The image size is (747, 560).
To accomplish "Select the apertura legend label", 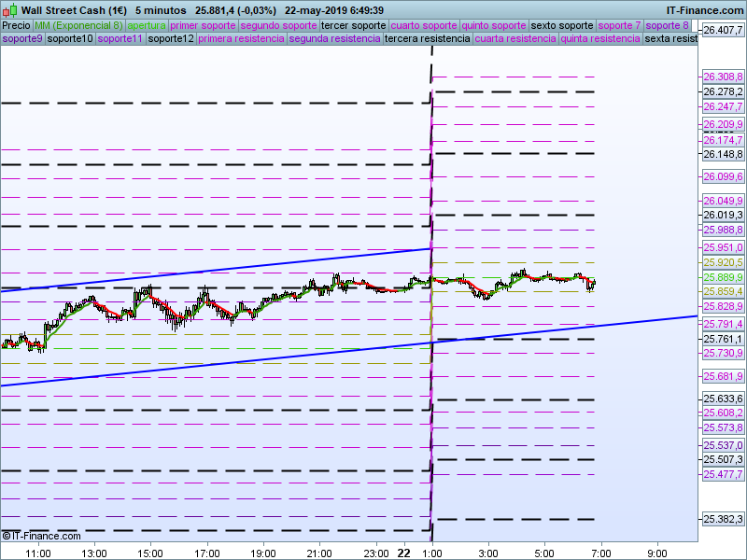I will [x=147, y=25].
